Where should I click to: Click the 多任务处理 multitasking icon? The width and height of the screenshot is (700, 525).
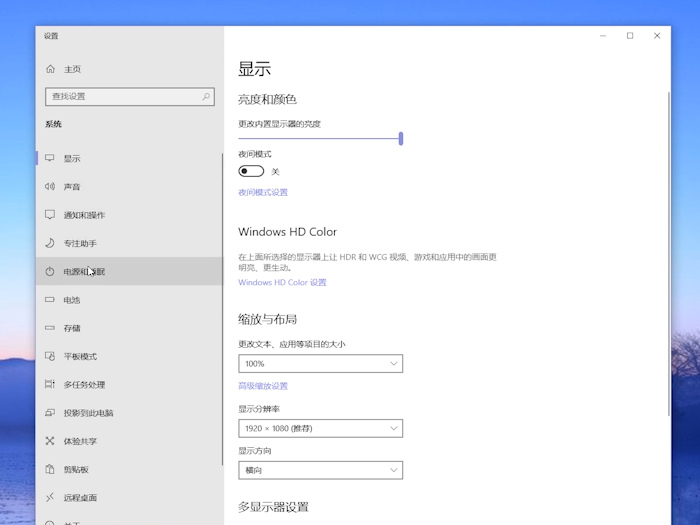(50, 384)
